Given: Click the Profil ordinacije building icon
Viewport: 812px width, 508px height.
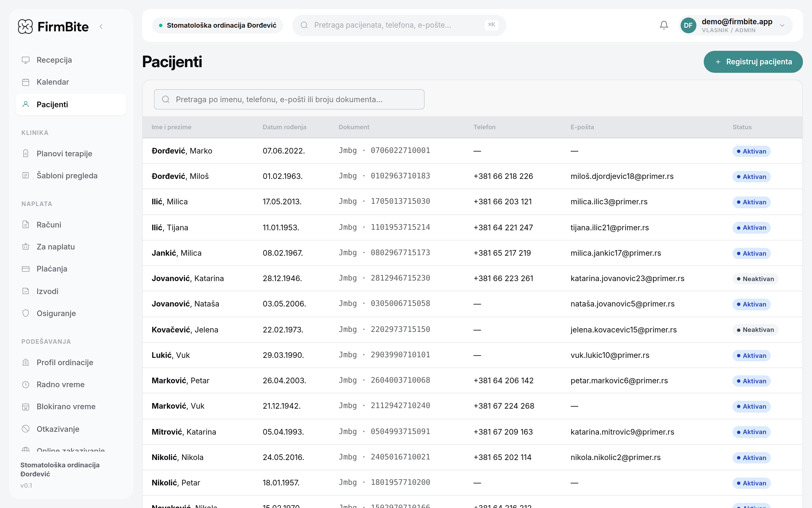Looking at the screenshot, I should pos(26,362).
